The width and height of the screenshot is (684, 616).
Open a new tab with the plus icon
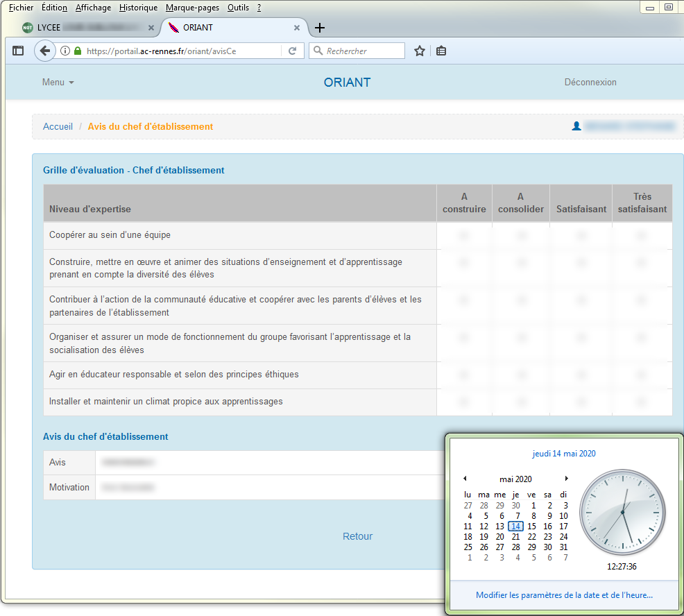coord(320,28)
